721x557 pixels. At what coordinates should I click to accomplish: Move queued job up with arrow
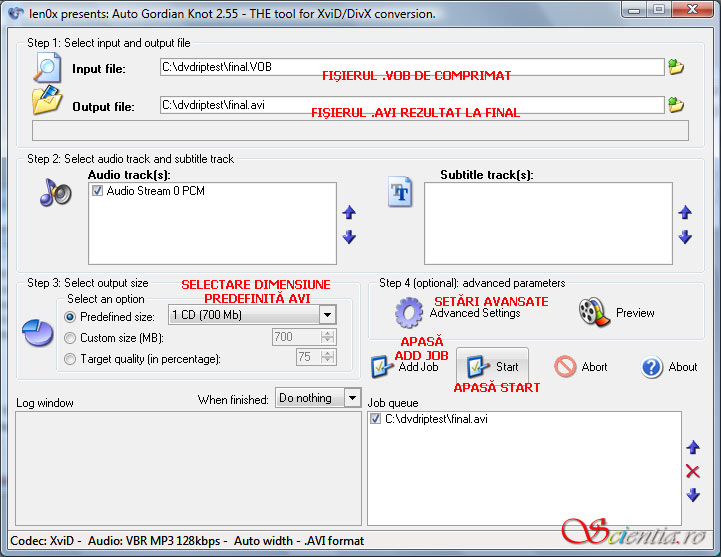pos(693,447)
